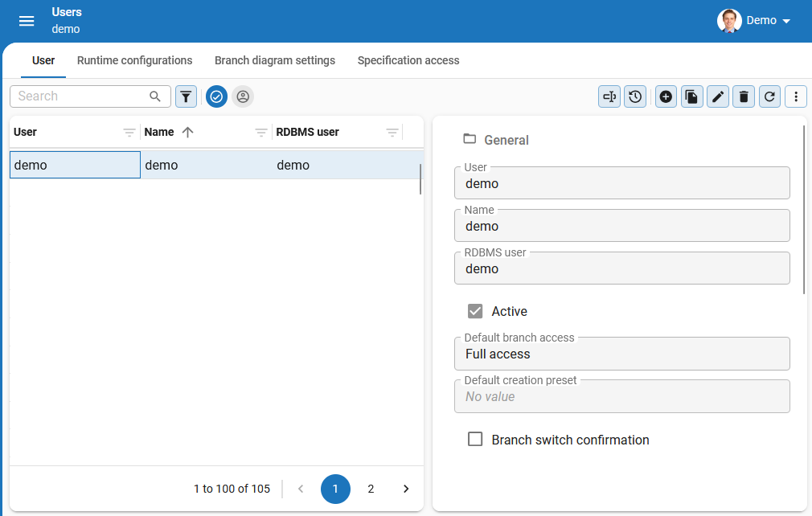The image size is (812, 516).
Task: Click the next page arrow
Action: point(406,489)
